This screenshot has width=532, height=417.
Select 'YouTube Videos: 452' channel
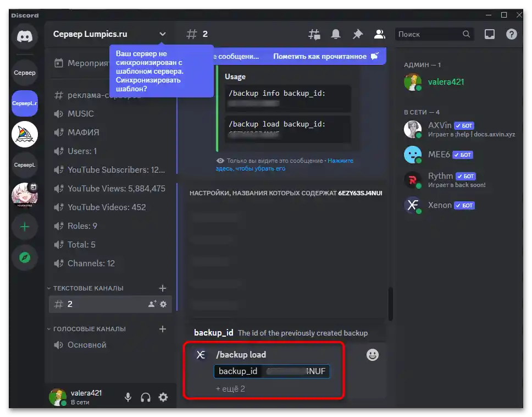[x=110, y=207]
